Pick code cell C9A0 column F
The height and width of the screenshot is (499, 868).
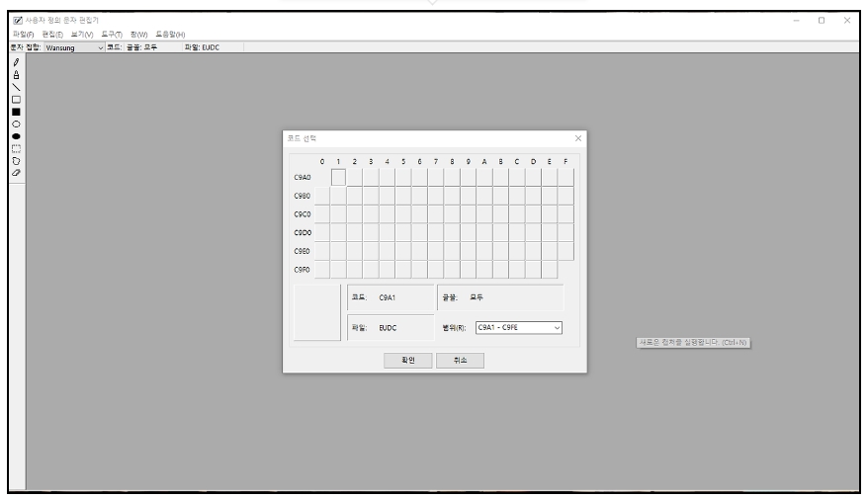(x=565, y=178)
